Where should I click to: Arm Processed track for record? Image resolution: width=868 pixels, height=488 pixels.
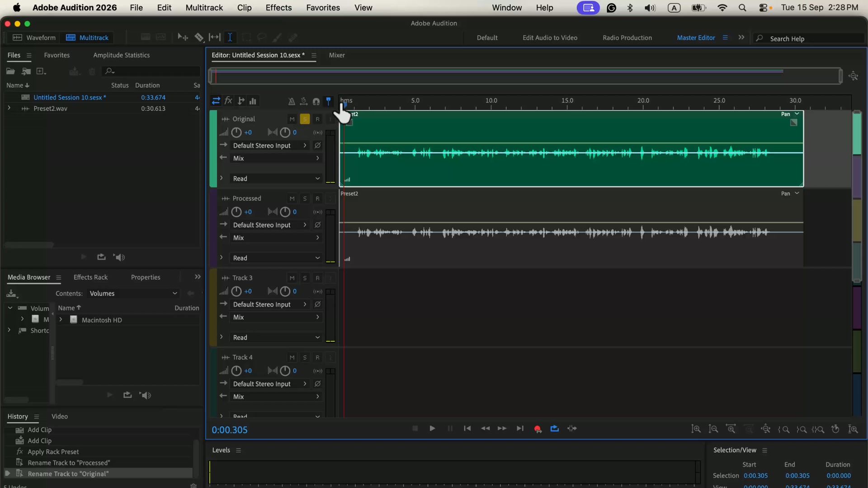[318, 199]
